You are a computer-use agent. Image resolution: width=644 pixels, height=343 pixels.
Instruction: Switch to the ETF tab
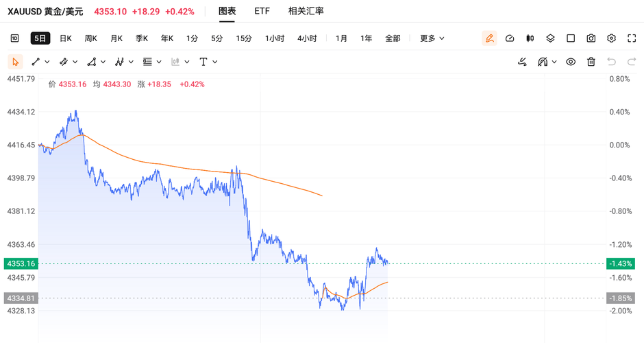(262, 11)
